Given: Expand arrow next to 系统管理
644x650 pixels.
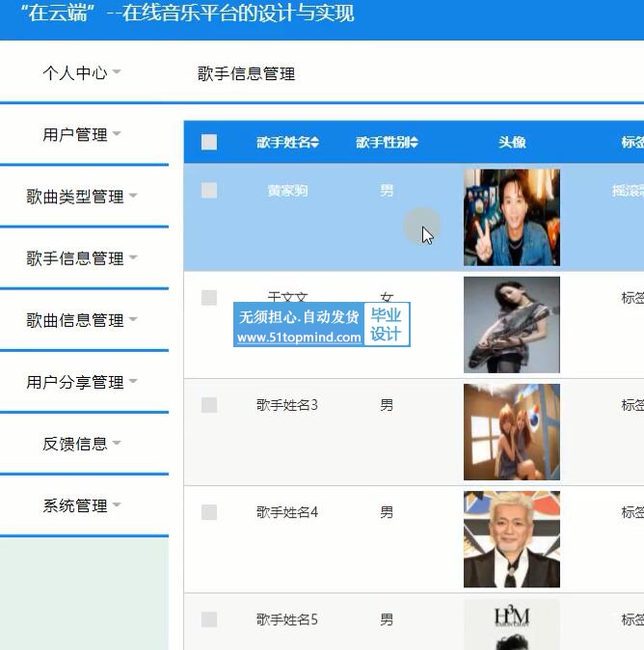Looking at the screenshot, I should pos(117,503).
